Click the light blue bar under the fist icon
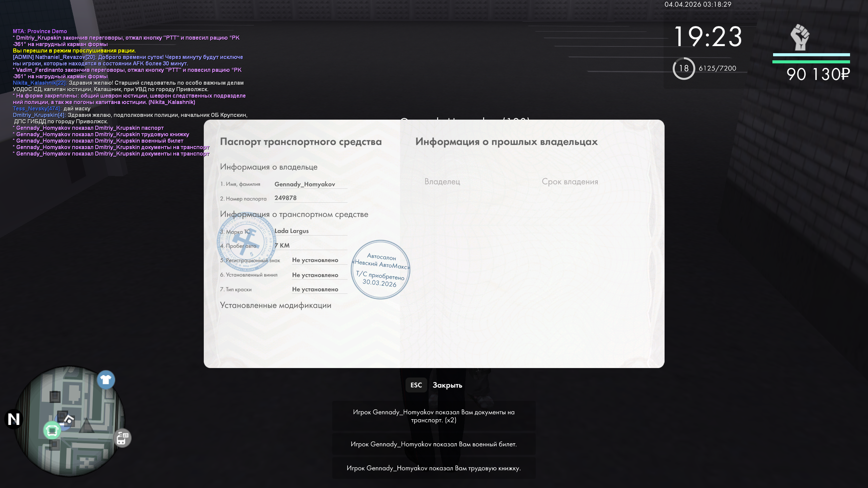 pyautogui.click(x=811, y=55)
